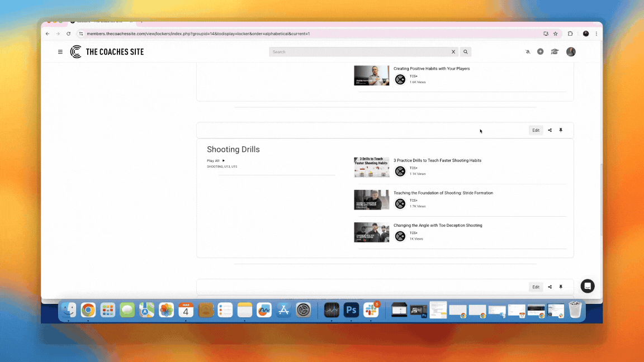Viewport: 644px width, 362px height.
Task: Click the magnifying glass search button
Action: pos(466,52)
